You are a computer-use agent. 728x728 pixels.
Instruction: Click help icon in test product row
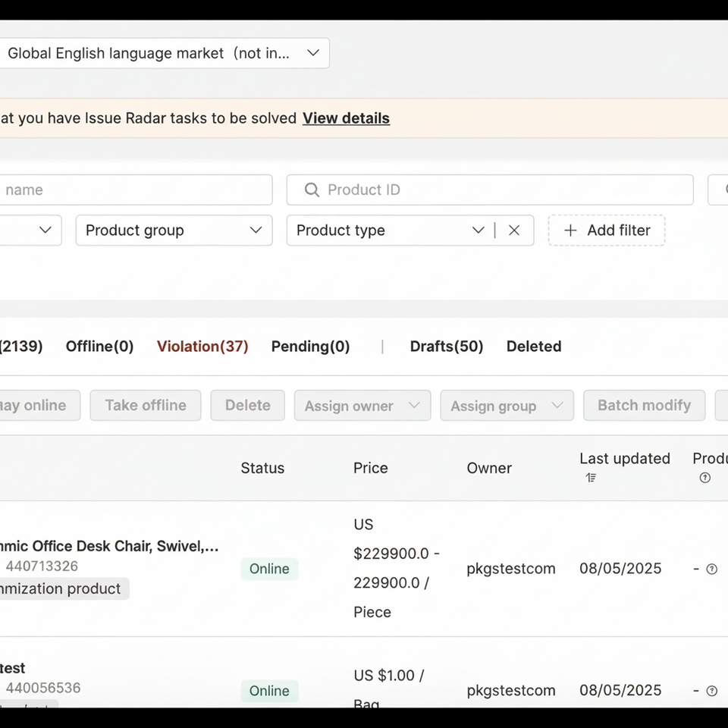coord(711,691)
